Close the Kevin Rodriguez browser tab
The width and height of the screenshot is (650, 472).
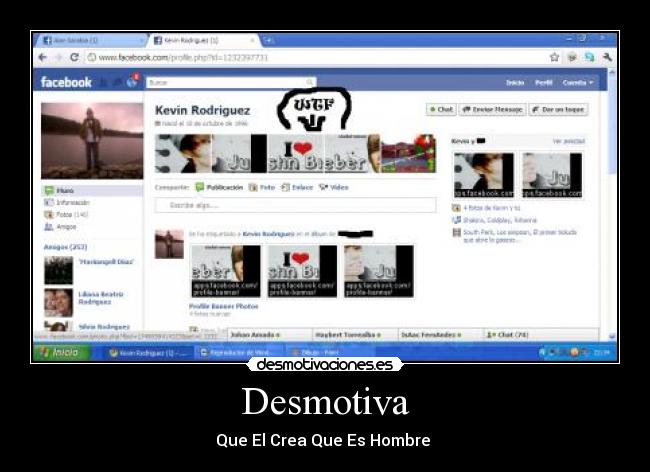(x=252, y=40)
